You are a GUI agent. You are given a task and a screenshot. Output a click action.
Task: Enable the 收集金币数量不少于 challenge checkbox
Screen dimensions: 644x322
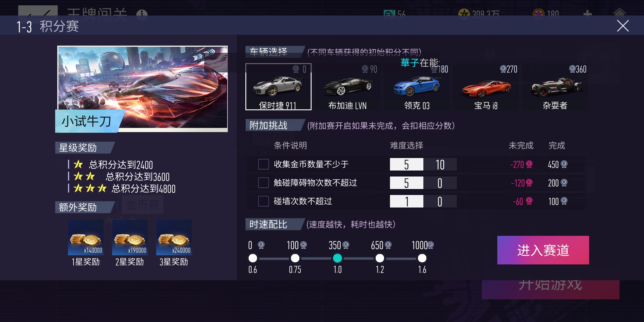[264, 164]
